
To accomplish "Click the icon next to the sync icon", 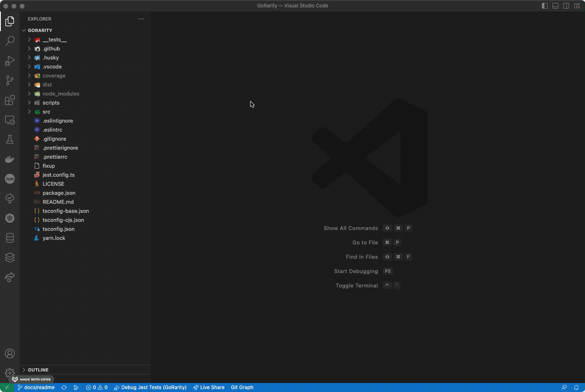I will [x=76, y=387].
